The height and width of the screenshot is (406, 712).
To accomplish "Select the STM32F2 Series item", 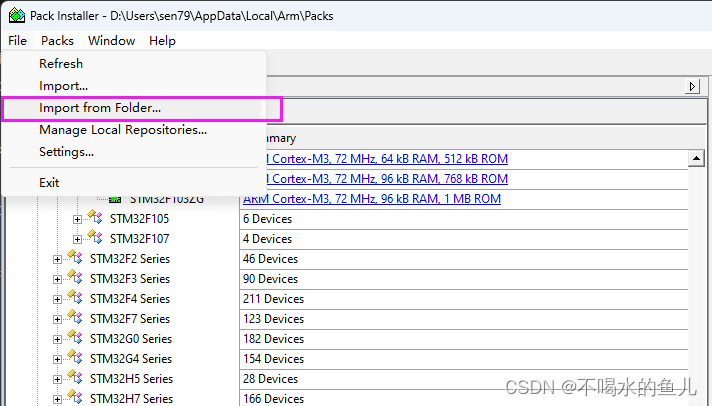I will [x=130, y=259].
